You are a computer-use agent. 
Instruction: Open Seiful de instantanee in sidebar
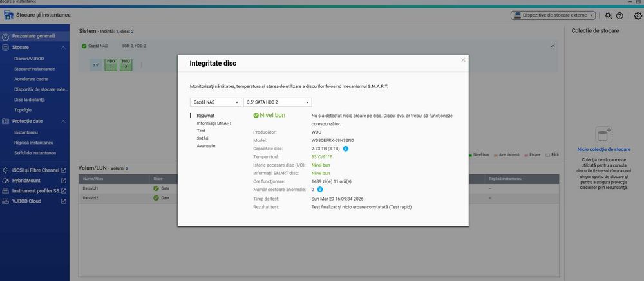(x=35, y=153)
